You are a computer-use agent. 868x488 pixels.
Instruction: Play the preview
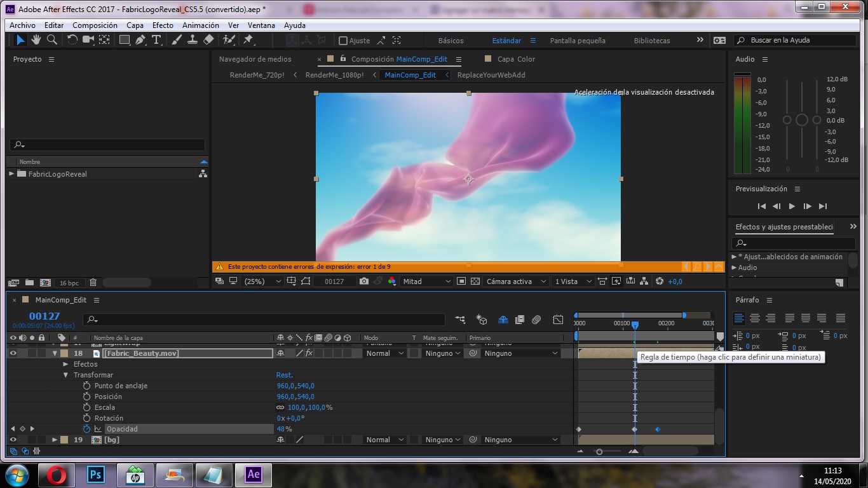792,206
